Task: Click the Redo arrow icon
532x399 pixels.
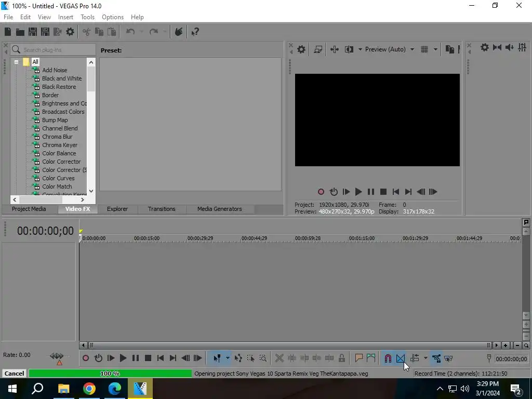Action: click(154, 32)
